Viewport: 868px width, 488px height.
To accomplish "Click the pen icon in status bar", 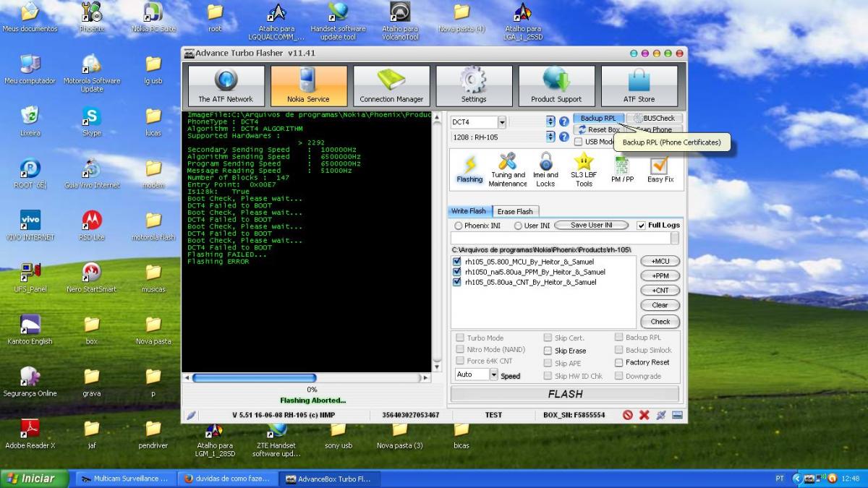I will (x=191, y=415).
